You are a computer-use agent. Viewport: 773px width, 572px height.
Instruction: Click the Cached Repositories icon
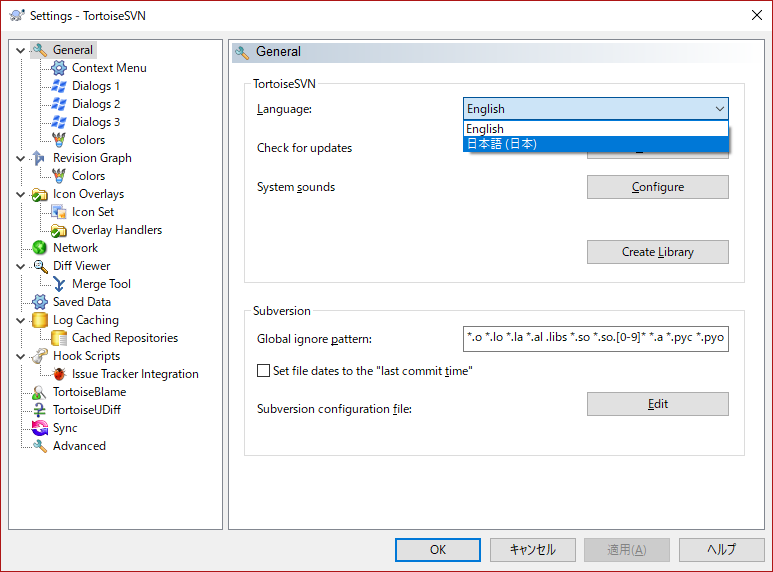coord(59,338)
